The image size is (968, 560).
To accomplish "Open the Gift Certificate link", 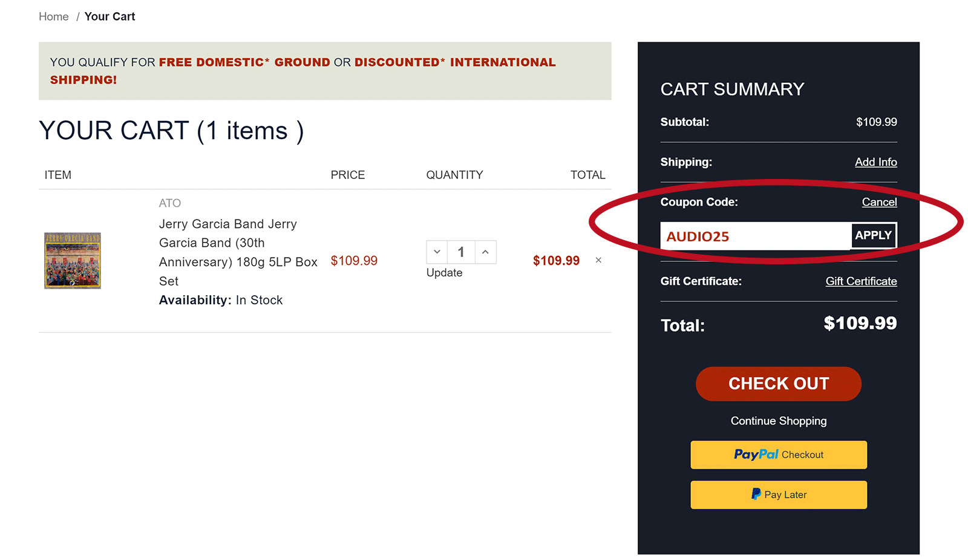I will tap(861, 281).
